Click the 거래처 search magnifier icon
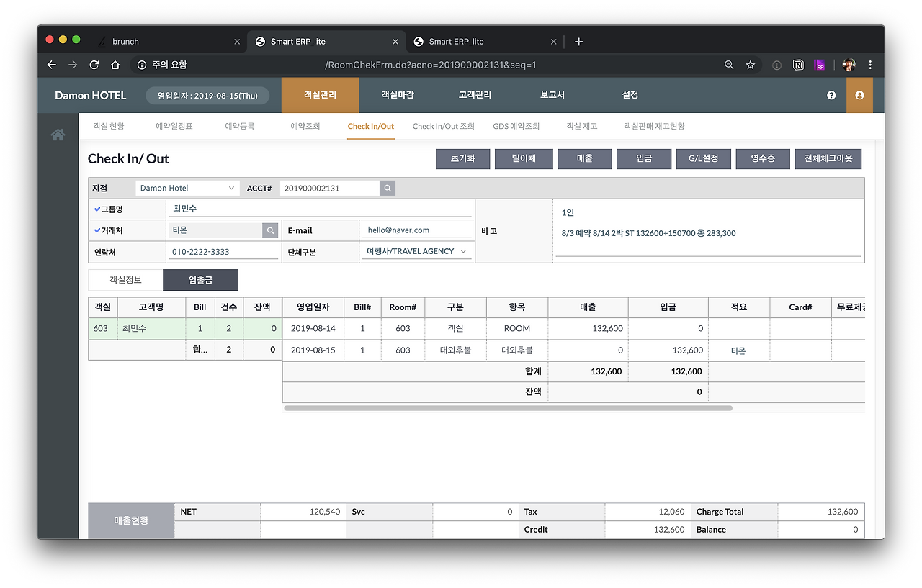The image size is (922, 588). click(270, 230)
